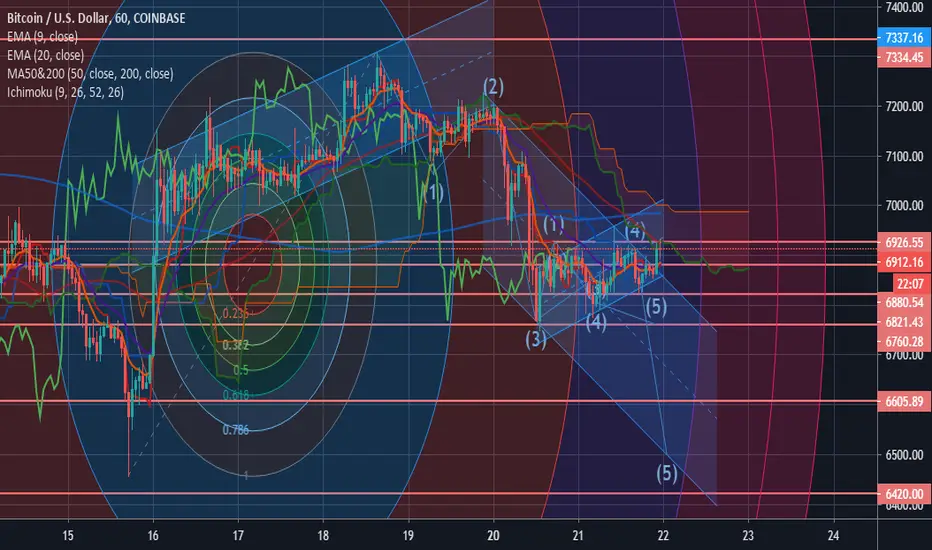Select the EMA (9, close) indicator legend
This screenshot has width=932, height=550.
pos(42,37)
